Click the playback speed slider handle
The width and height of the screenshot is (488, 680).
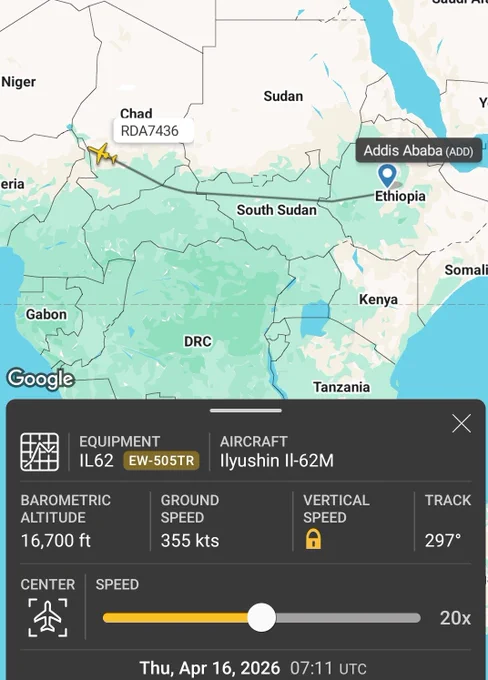point(262,617)
